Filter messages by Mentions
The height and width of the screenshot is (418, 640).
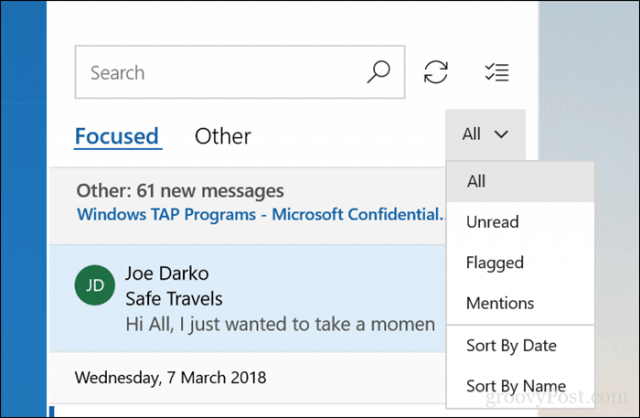(x=520, y=303)
